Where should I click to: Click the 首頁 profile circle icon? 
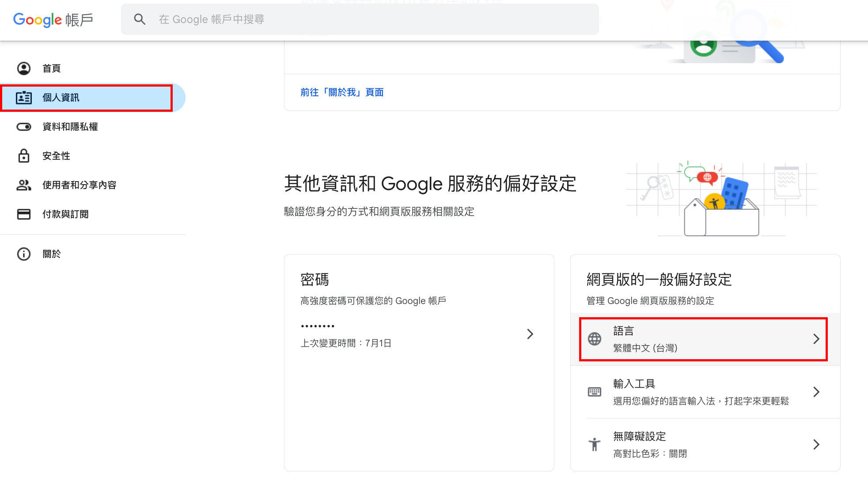[24, 68]
